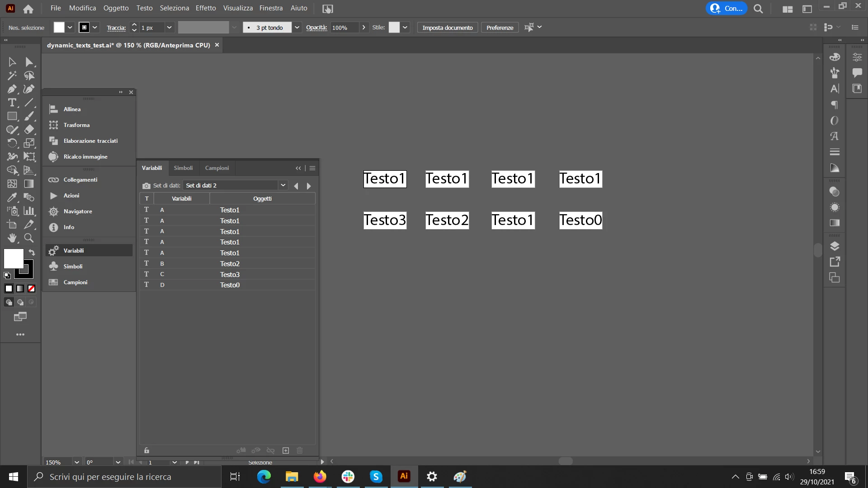Open the Oggetto menu
The width and height of the screenshot is (868, 488).
pos(116,8)
